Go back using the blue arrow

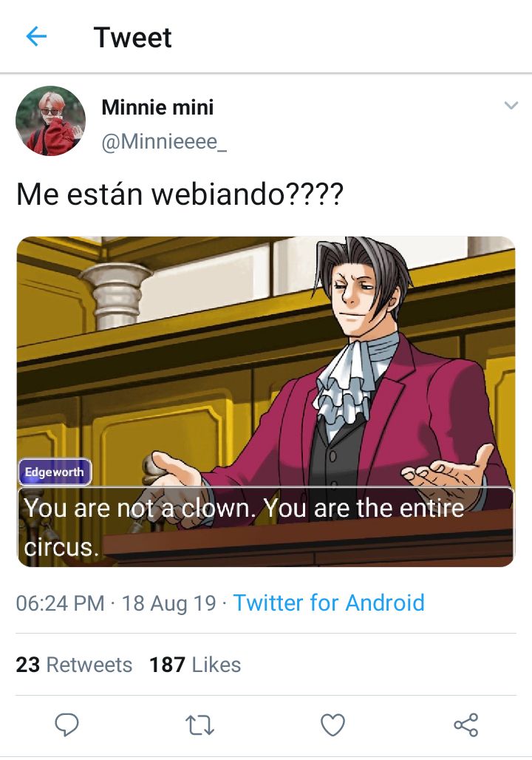[36, 36]
